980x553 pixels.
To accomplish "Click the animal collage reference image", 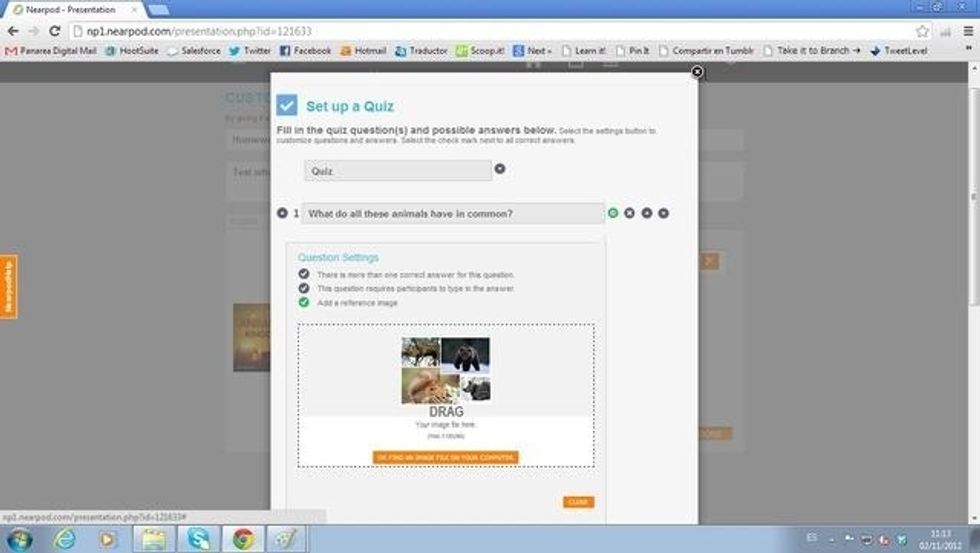I will tap(445, 369).
